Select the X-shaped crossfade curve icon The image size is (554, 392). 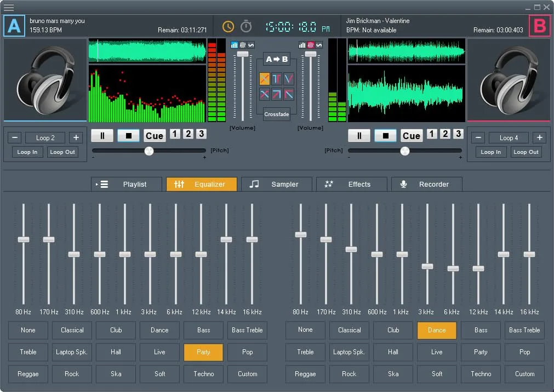coord(265,94)
